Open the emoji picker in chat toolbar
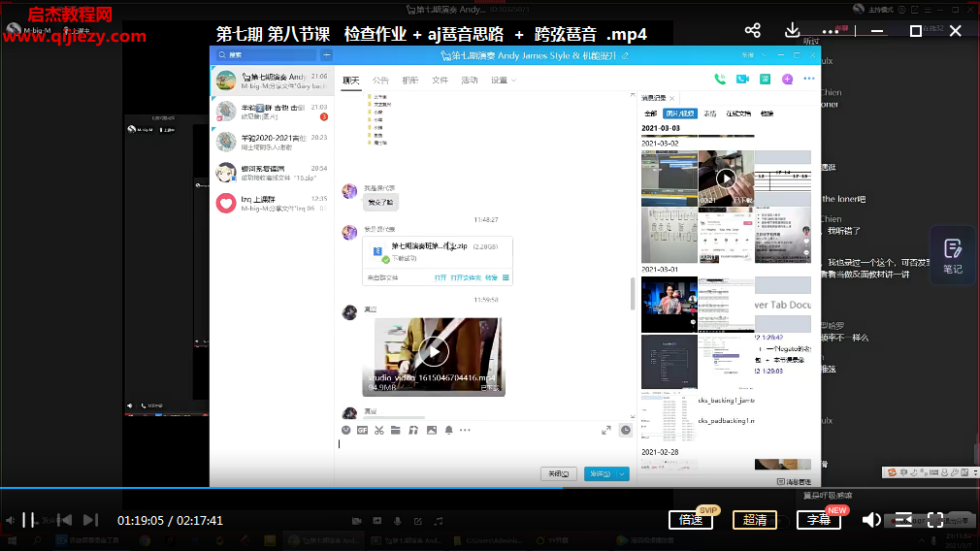This screenshot has height=551, width=980. click(345, 430)
